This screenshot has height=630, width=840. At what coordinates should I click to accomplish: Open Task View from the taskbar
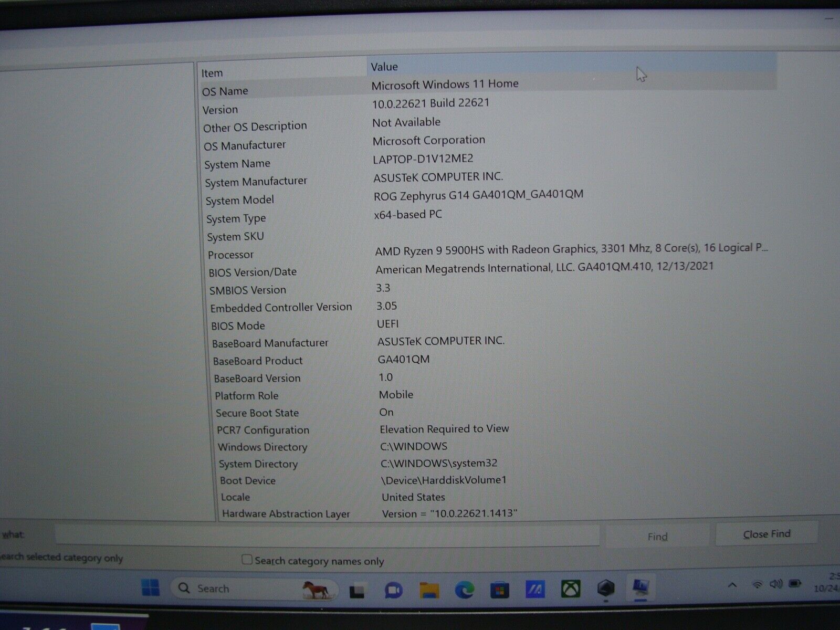click(x=357, y=591)
